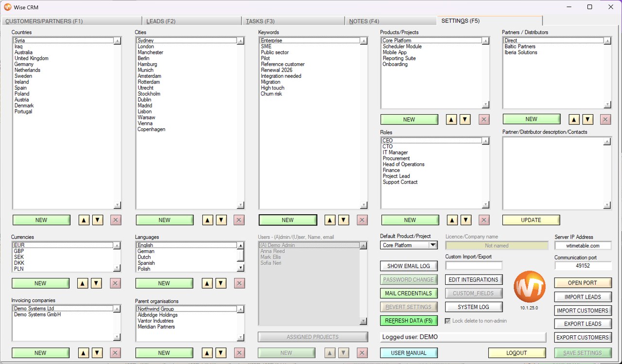622x364 pixels.
Task: Click IMPORT CUSTOMERS button
Action: point(583,311)
